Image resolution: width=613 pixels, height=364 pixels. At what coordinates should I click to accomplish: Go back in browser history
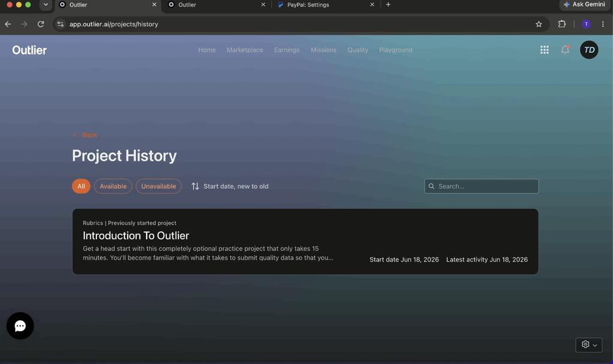[8, 24]
